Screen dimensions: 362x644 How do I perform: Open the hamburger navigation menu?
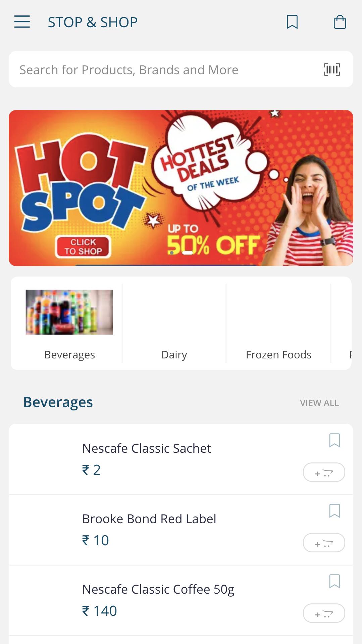click(22, 22)
